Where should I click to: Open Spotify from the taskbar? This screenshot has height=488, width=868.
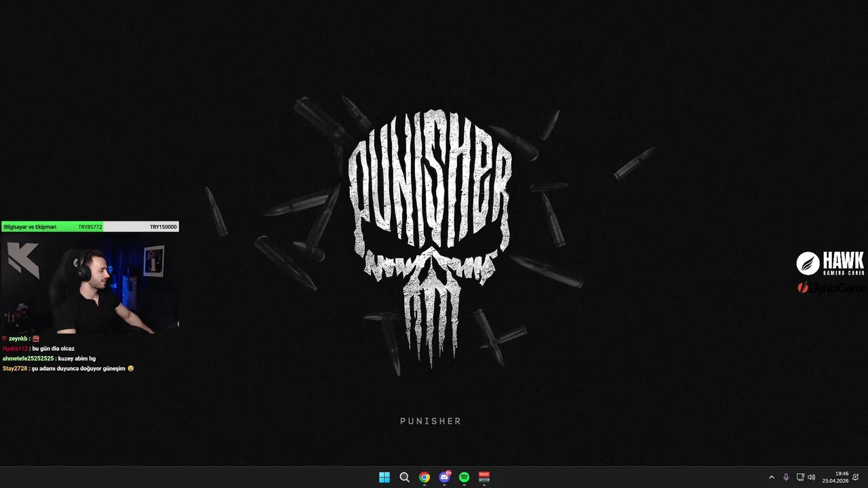[x=464, y=477]
